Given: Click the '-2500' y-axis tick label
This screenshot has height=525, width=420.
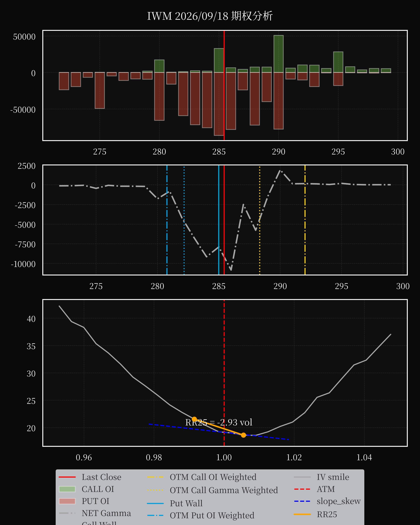Looking at the screenshot, I should 25,205.
